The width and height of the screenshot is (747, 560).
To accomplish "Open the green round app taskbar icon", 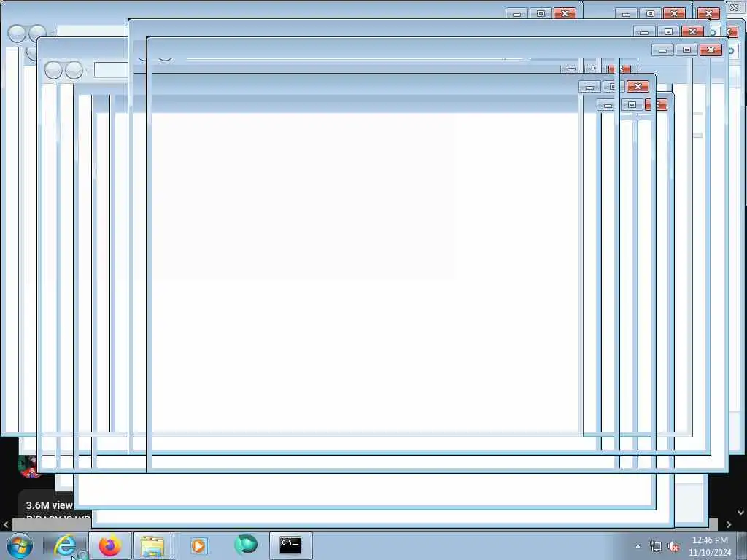I will [246, 544].
